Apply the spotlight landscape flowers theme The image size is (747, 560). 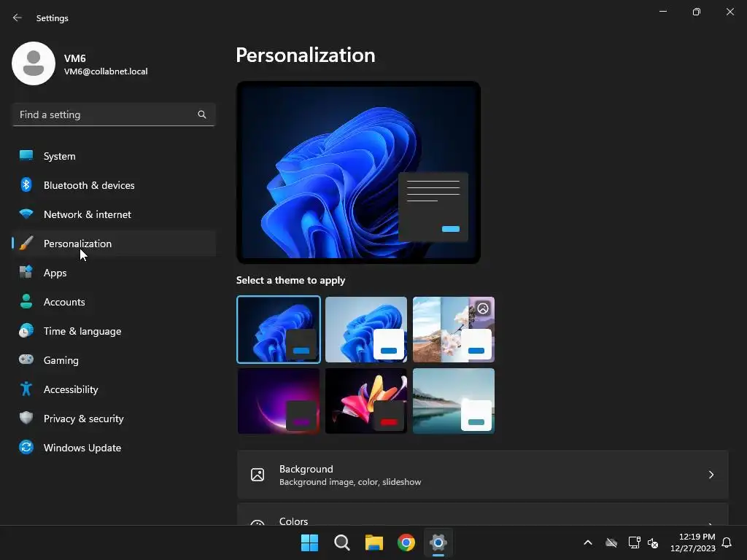coord(454,330)
